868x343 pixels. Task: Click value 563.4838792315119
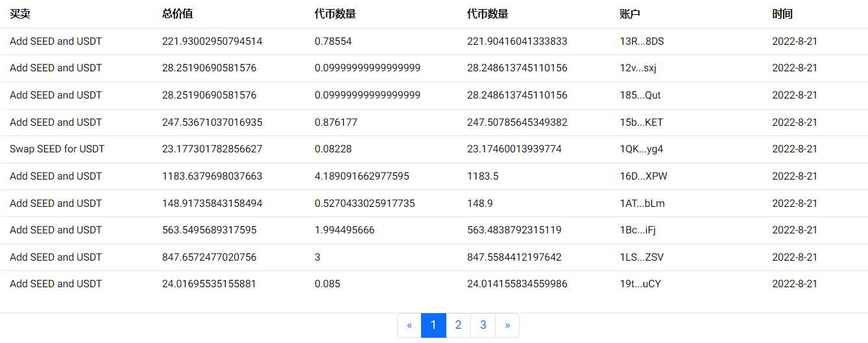(514, 230)
